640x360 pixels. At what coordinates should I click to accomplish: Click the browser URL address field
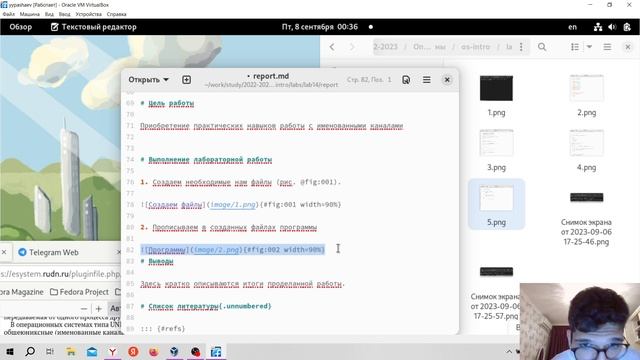pos(60,274)
